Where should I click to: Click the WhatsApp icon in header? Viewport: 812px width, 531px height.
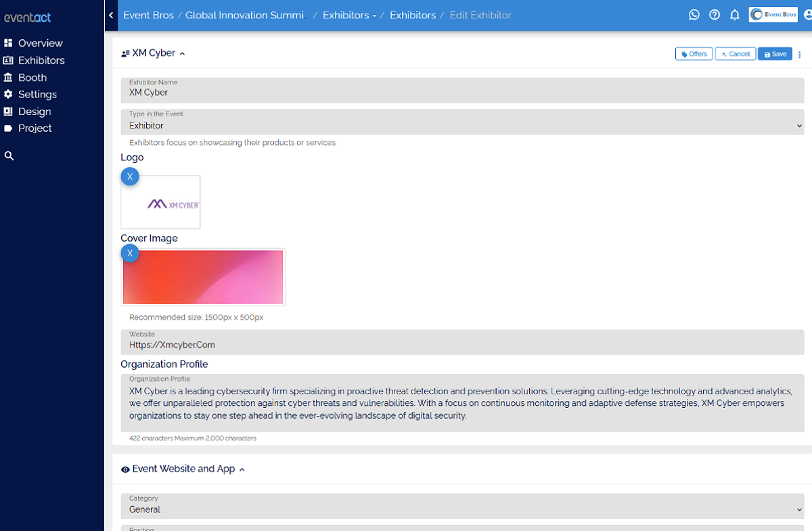coord(694,15)
